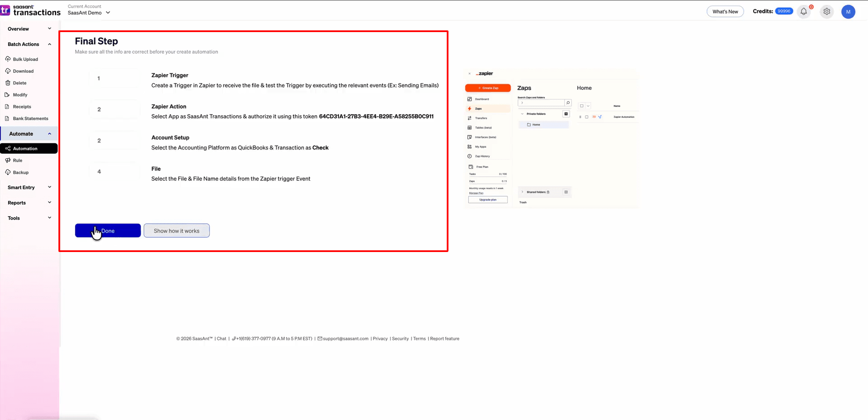Image resolution: width=868 pixels, height=420 pixels.
Task: Expand the Reports section
Action: pos(29,203)
